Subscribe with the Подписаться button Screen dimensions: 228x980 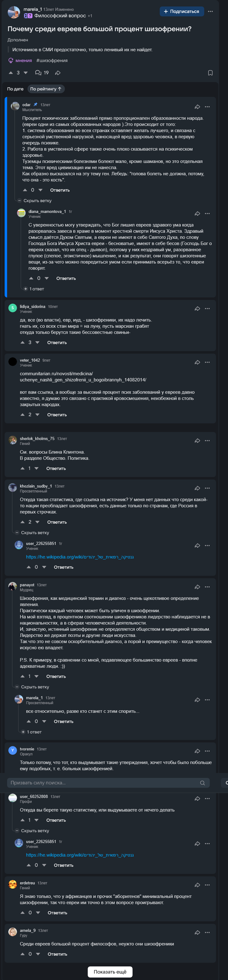coord(182,11)
